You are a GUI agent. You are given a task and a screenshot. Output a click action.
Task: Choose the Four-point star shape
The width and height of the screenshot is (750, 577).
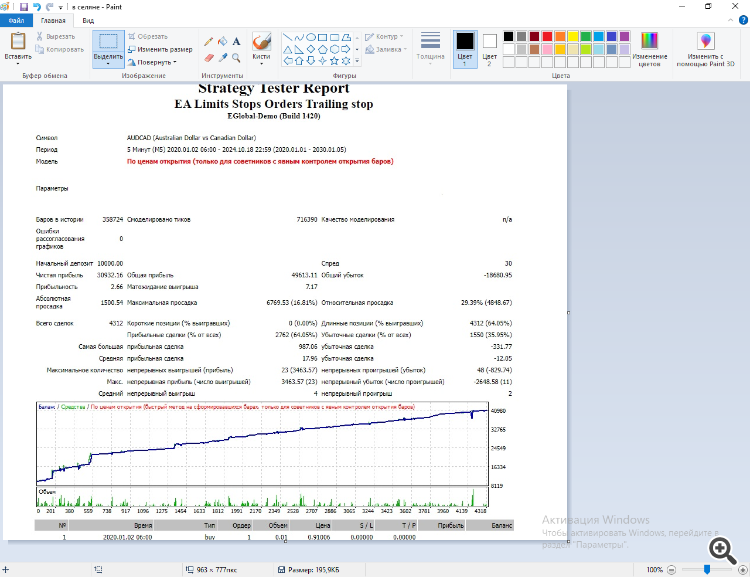tap(322, 61)
